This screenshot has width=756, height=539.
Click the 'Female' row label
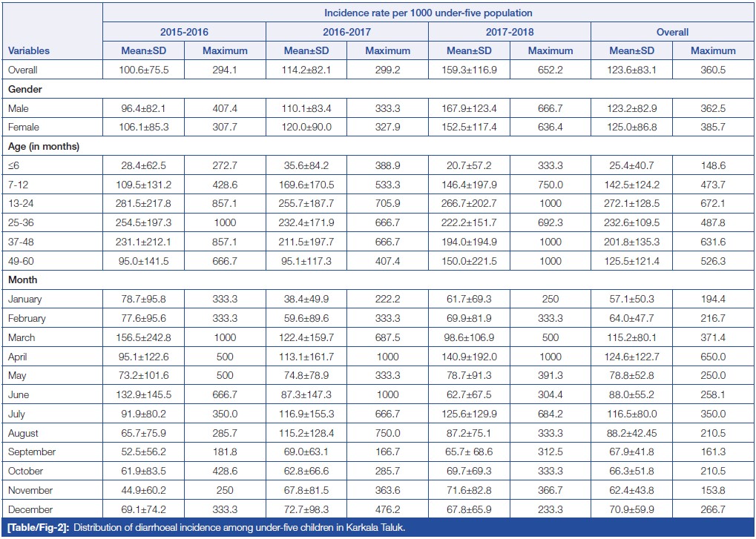[24, 128]
